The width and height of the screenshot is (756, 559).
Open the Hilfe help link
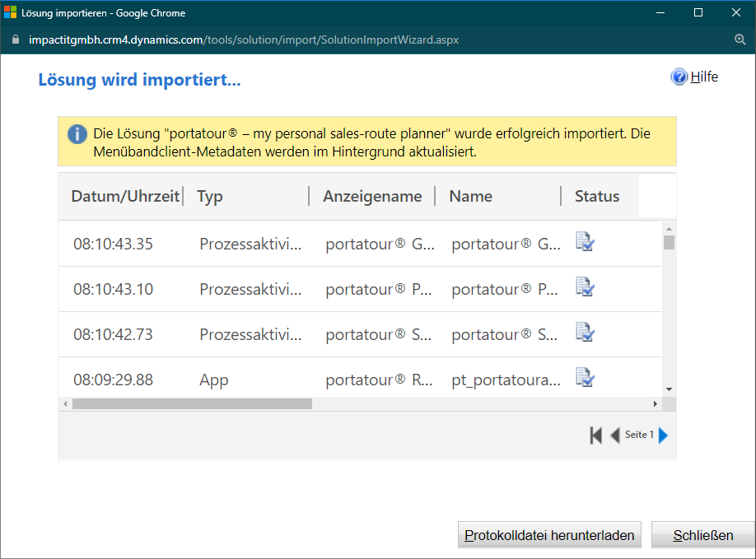click(x=704, y=77)
